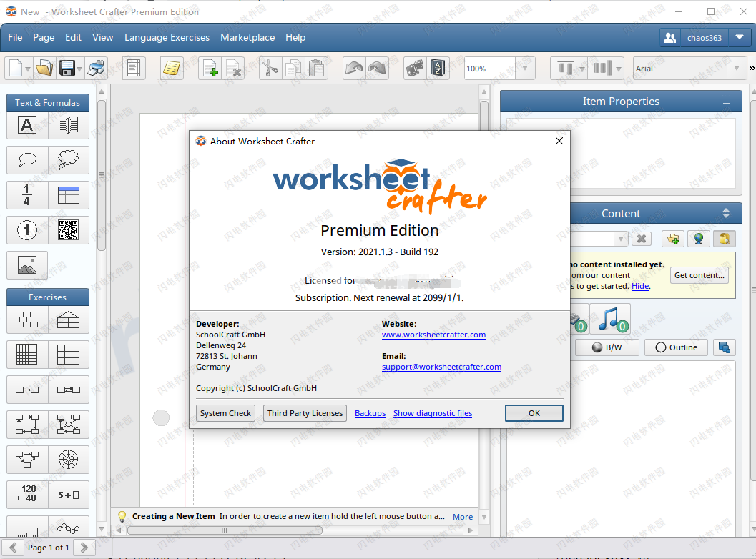Save the worksheet with floppy icon
Image resolution: width=756 pixels, height=559 pixels.
[x=67, y=69]
